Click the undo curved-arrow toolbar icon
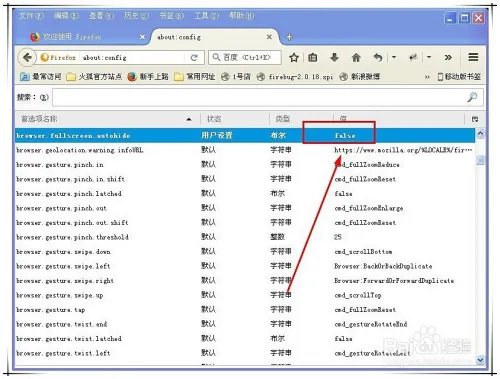The width and height of the screenshot is (500, 379). 378,58
